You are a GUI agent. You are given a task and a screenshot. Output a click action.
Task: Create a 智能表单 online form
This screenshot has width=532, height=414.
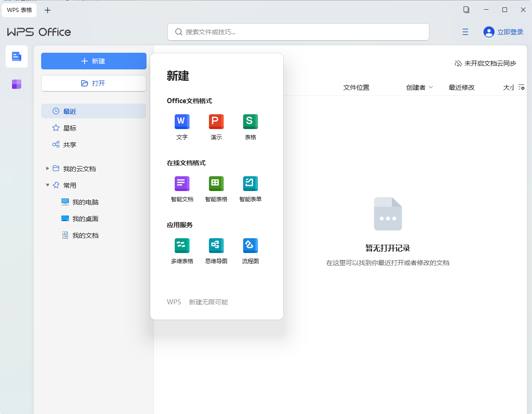[251, 189]
